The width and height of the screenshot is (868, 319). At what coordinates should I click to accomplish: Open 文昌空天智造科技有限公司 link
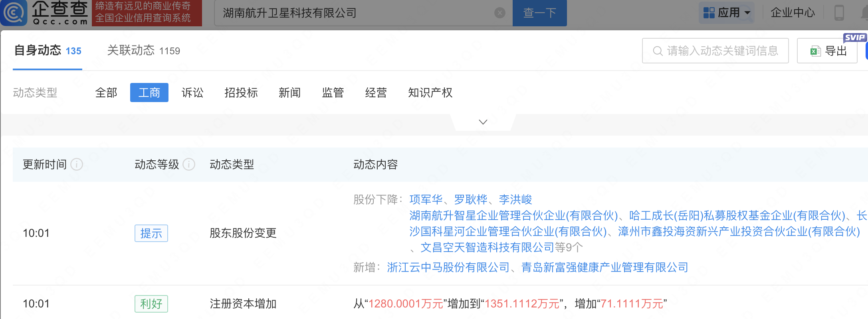tap(487, 247)
